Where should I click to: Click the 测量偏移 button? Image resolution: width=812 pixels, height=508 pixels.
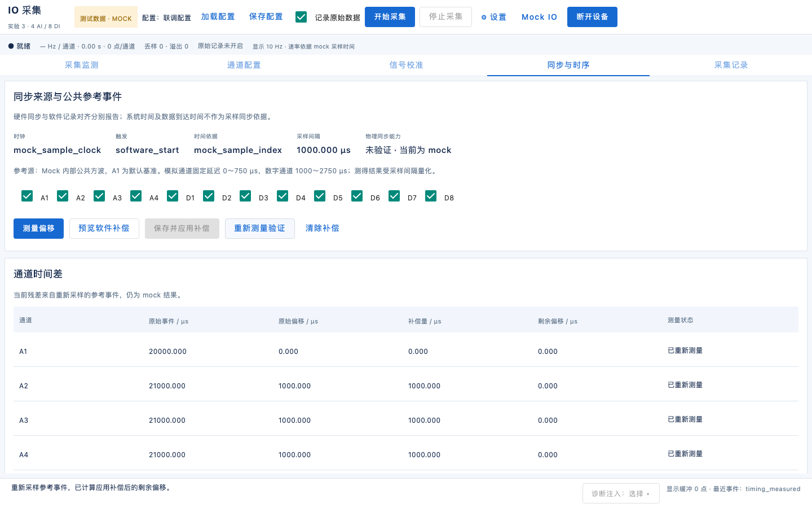(38, 229)
